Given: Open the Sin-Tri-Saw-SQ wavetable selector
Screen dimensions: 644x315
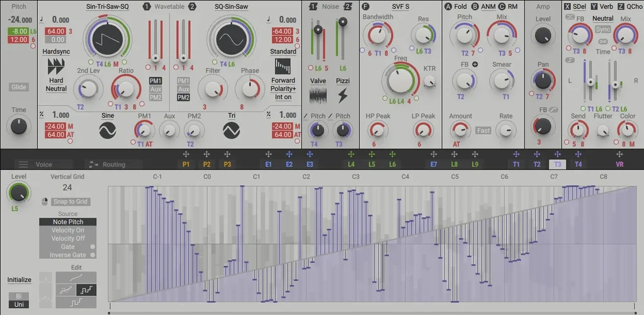Looking at the screenshot, I should pos(107,6).
